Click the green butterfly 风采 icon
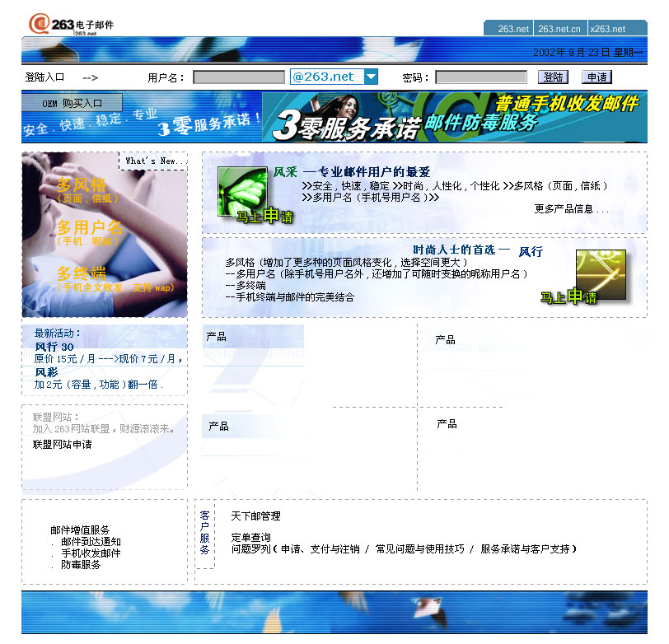 point(242,192)
